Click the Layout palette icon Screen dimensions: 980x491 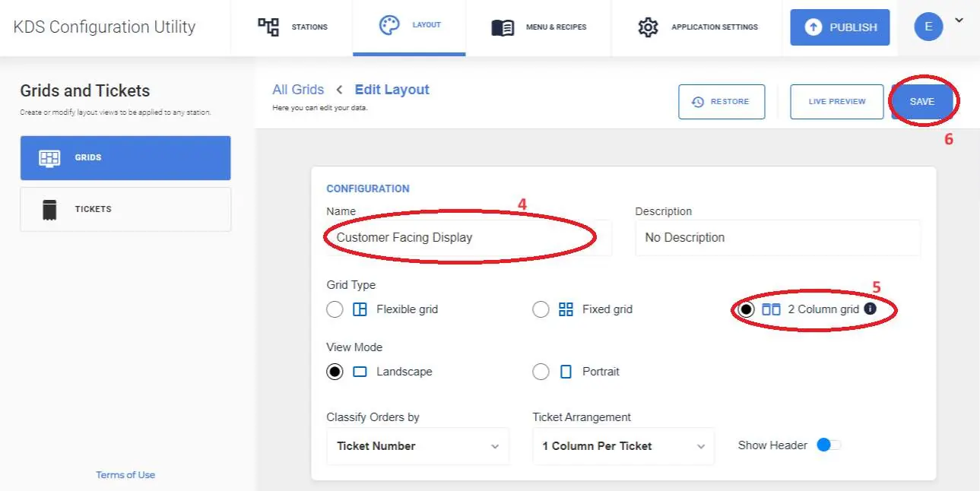click(x=389, y=25)
